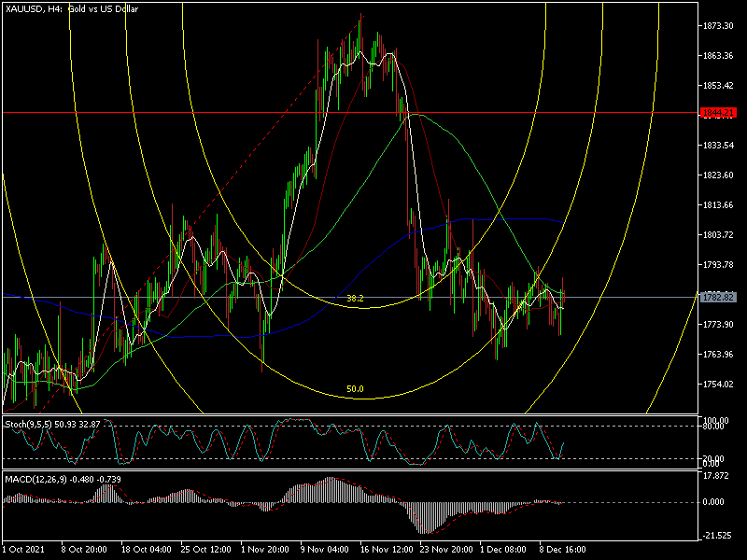Click the 8 Dec 16:00 time label
This screenshot has width=747, height=560.
tap(562, 551)
